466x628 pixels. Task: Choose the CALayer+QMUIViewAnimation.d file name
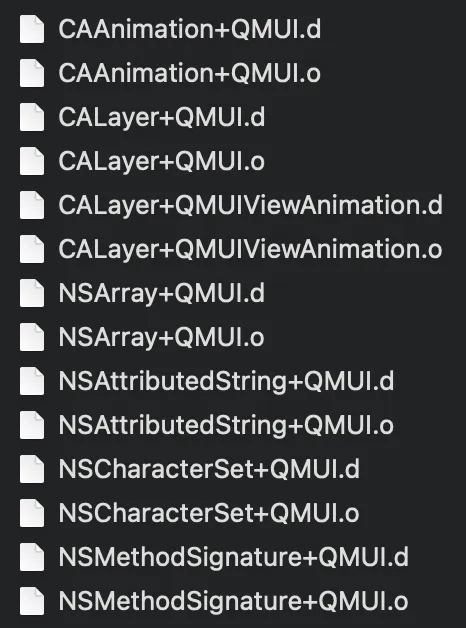tap(251, 206)
